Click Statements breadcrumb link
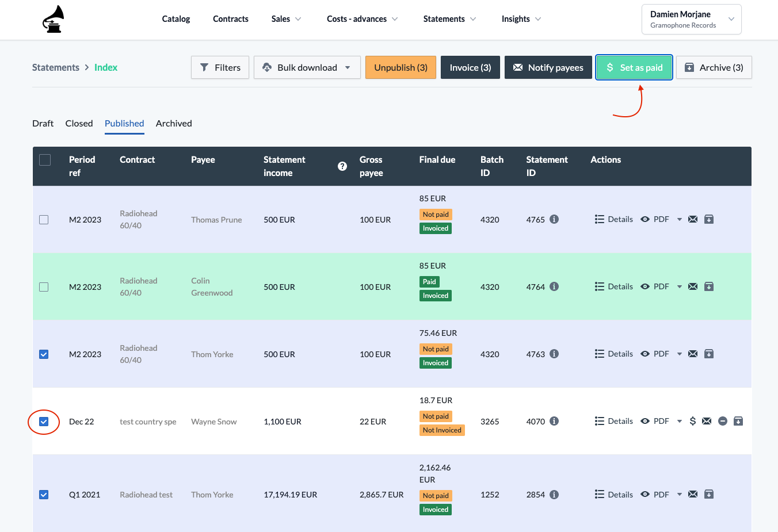Screen dimensions: 778x532 [x=56, y=67]
